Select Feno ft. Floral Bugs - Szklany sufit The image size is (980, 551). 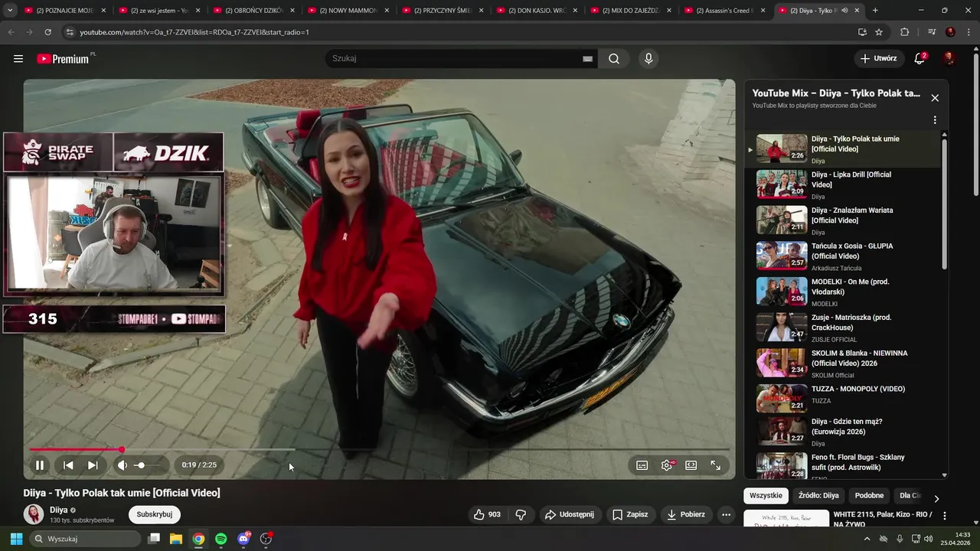click(841, 466)
